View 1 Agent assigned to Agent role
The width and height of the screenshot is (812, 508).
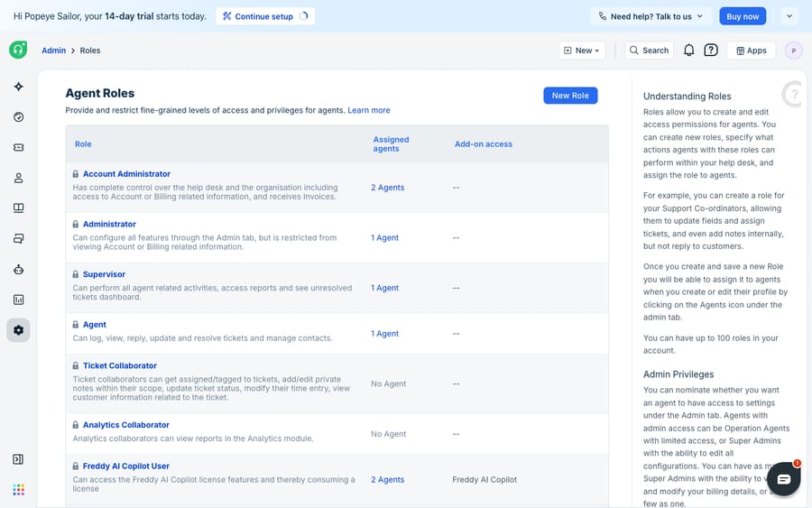384,334
